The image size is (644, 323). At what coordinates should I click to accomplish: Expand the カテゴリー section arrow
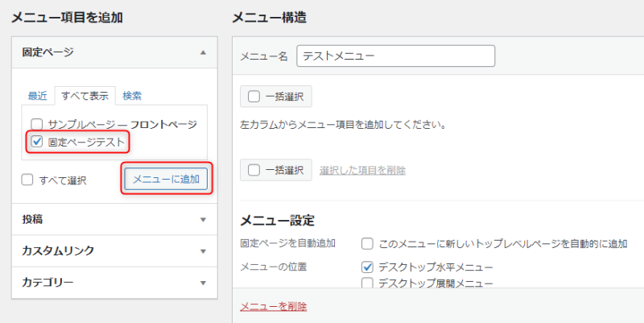tap(203, 283)
